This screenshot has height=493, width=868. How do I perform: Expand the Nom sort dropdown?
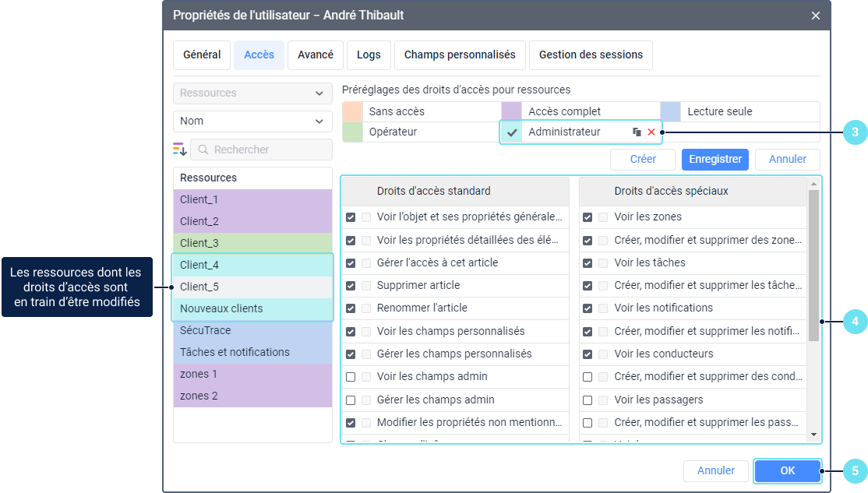point(252,121)
